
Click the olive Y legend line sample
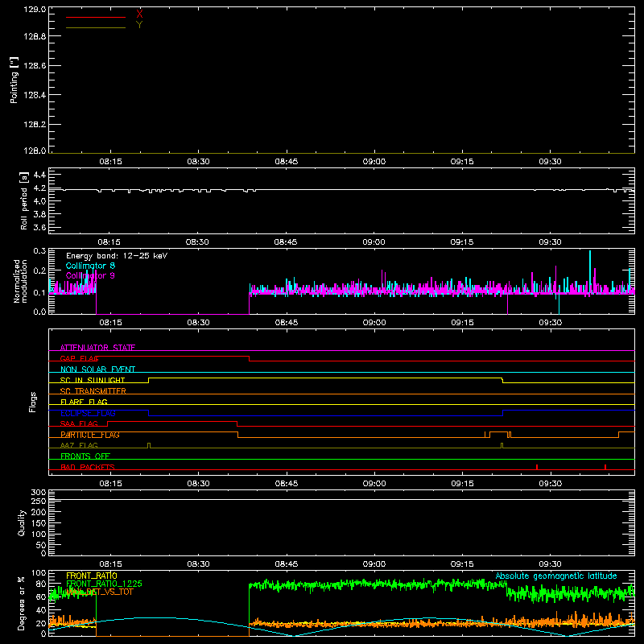(96, 28)
